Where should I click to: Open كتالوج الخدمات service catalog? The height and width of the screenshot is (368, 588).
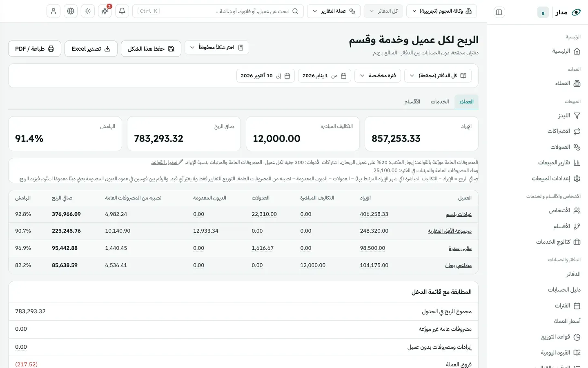pos(558,242)
